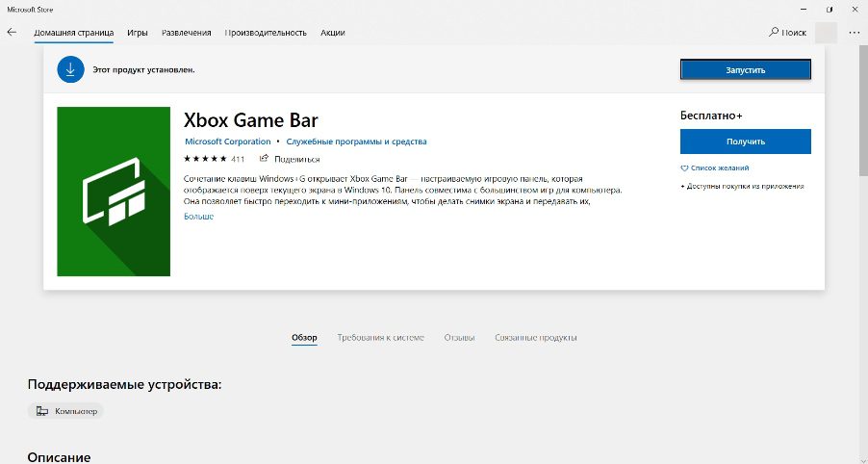Click the Запустить button
Viewport: 868px width, 464px height.
tap(746, 70)
